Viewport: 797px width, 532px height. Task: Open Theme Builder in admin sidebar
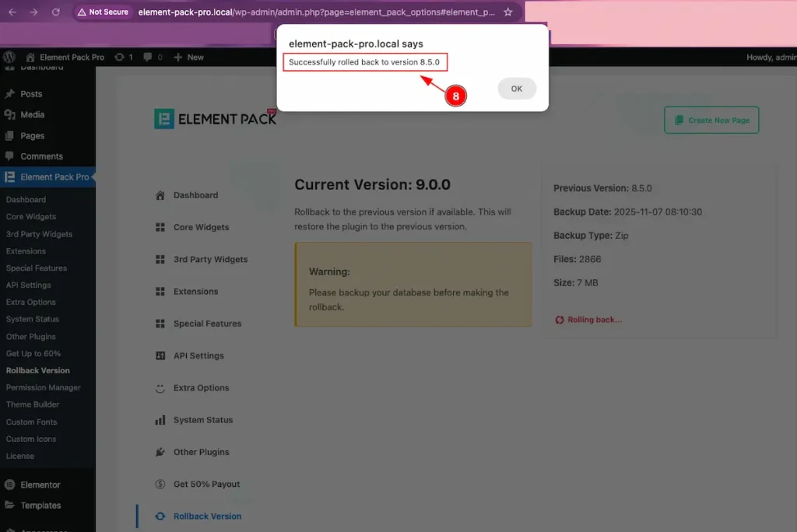(29, 404)
